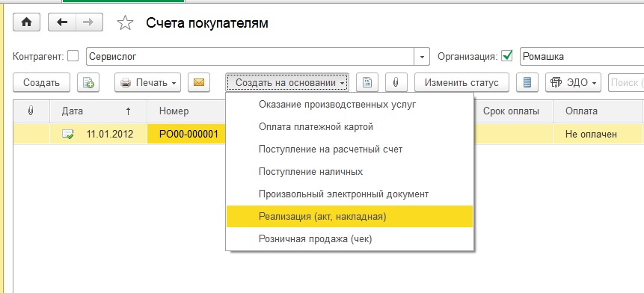
Task: Open list settings icon before ЭДО
Action: (x=527, y=82)
